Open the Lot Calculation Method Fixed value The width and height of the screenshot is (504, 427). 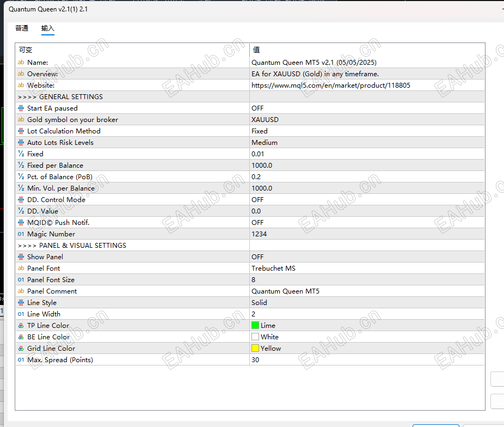367,131
